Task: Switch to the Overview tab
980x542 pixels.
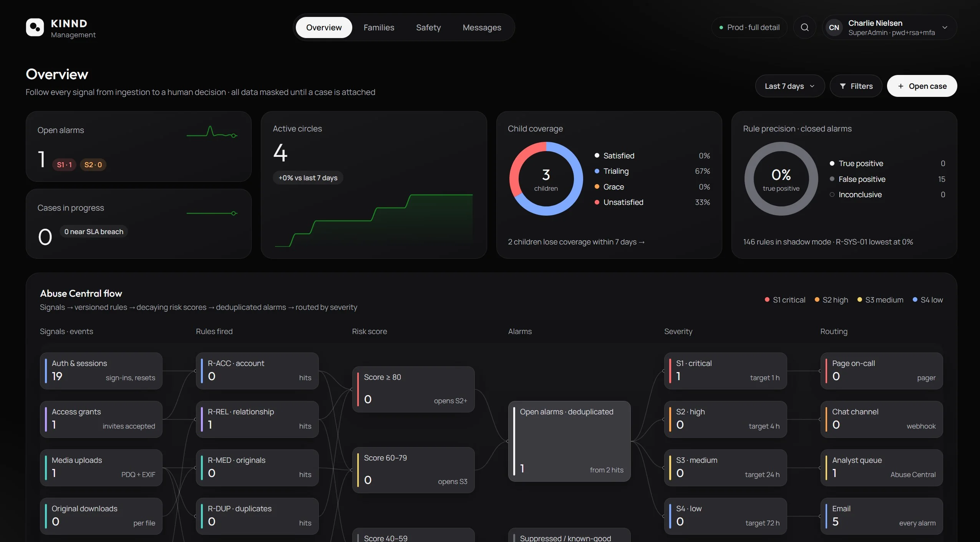Action: [324, 27]
